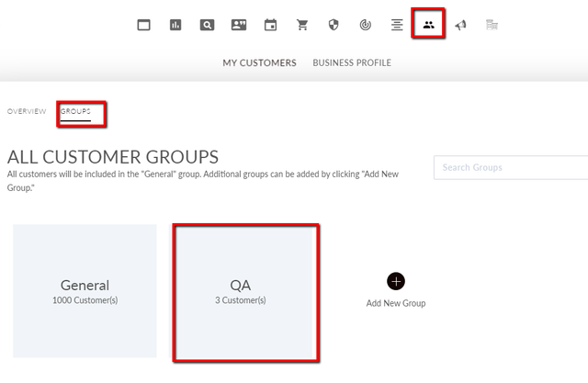588x383 pixels.
Task: Open the shopping cart icon
Action: coord(302,25)
